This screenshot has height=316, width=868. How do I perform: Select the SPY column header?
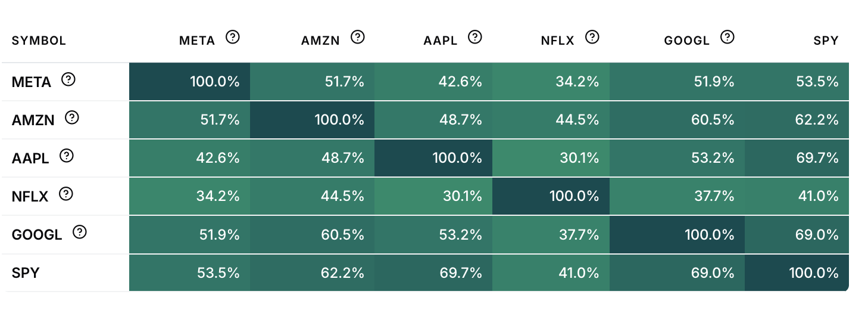(826, 41)
